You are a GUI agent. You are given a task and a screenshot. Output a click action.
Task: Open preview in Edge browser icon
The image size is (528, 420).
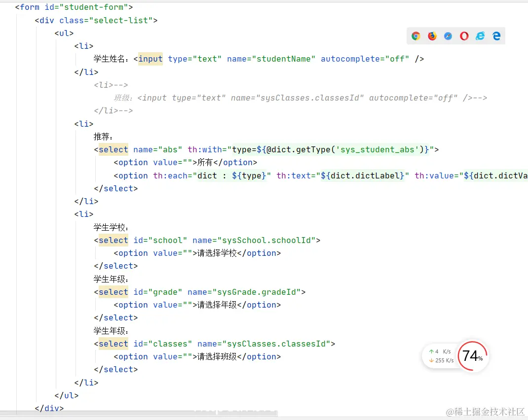496,36
